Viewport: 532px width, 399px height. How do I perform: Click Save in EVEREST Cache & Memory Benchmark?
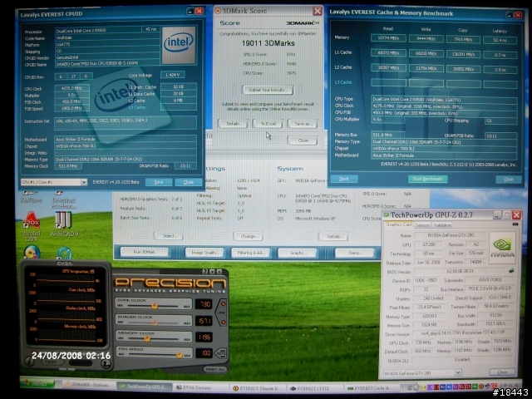click(343, 179)
